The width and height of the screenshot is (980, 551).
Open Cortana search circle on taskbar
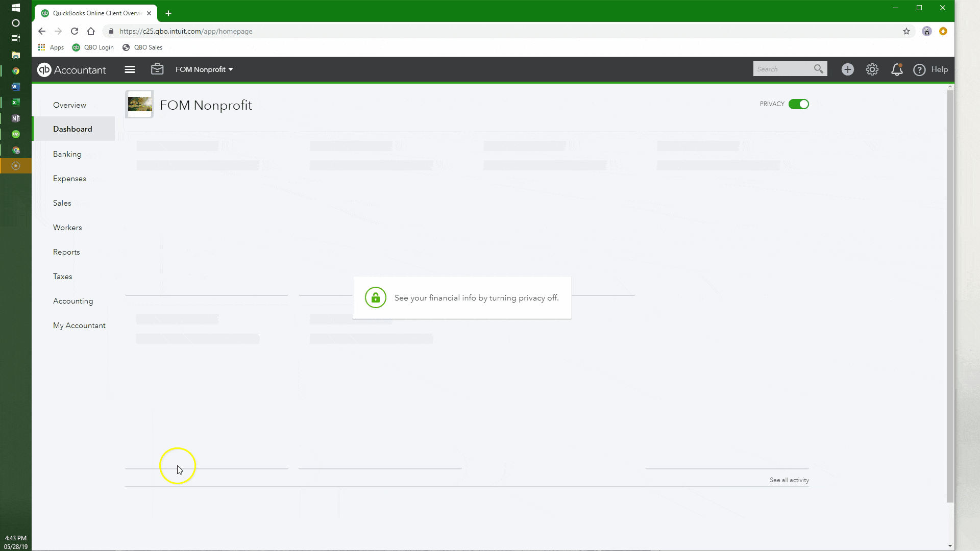point(16,23)
